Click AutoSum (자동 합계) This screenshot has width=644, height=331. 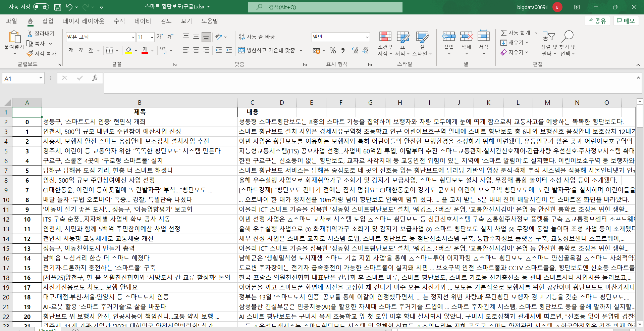pyautogui.click(x=516, y=33)
